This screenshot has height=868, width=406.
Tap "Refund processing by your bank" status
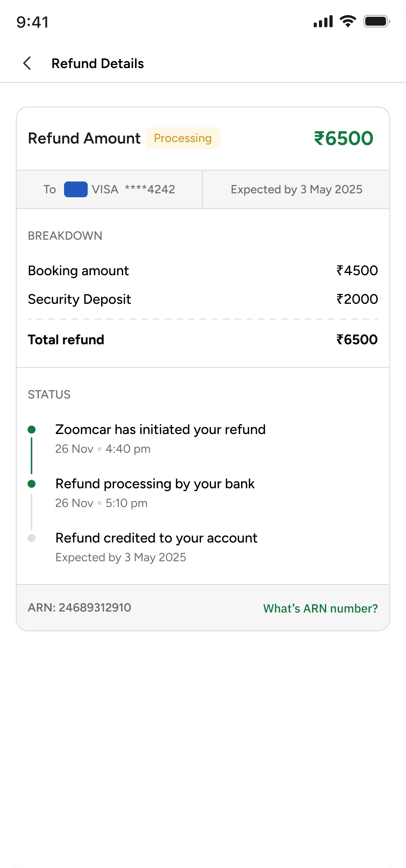point(155,484)
